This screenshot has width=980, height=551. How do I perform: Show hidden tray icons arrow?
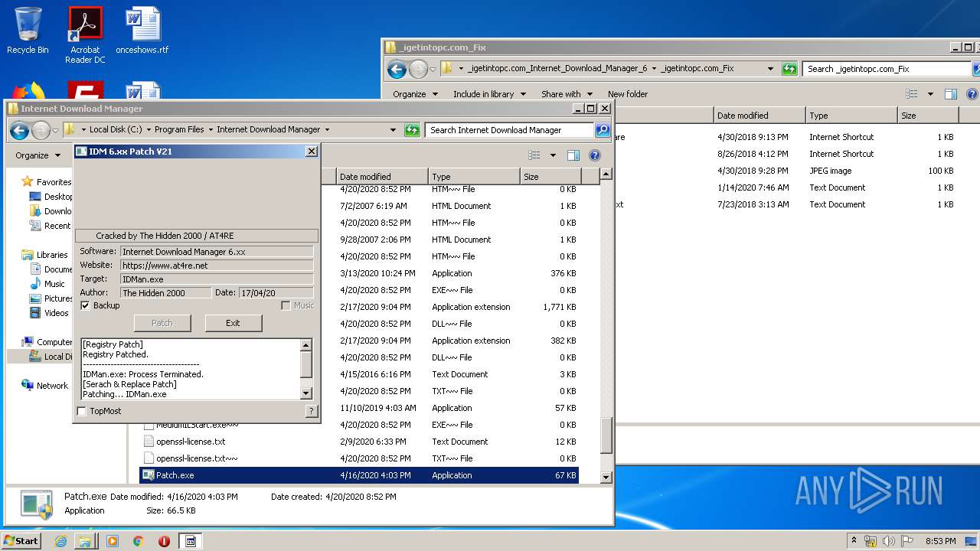click(853, 541)
